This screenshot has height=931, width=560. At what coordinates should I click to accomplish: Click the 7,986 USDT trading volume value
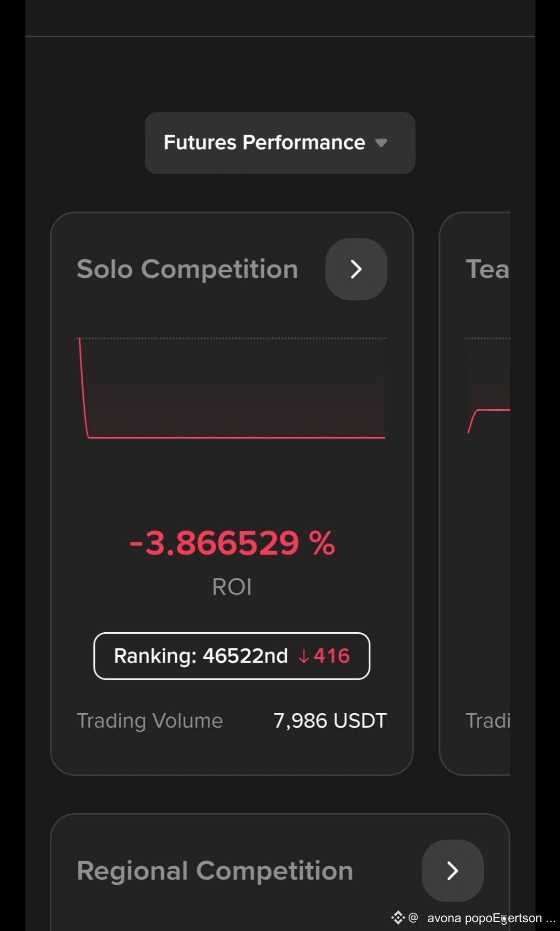(x=330, y=720)
